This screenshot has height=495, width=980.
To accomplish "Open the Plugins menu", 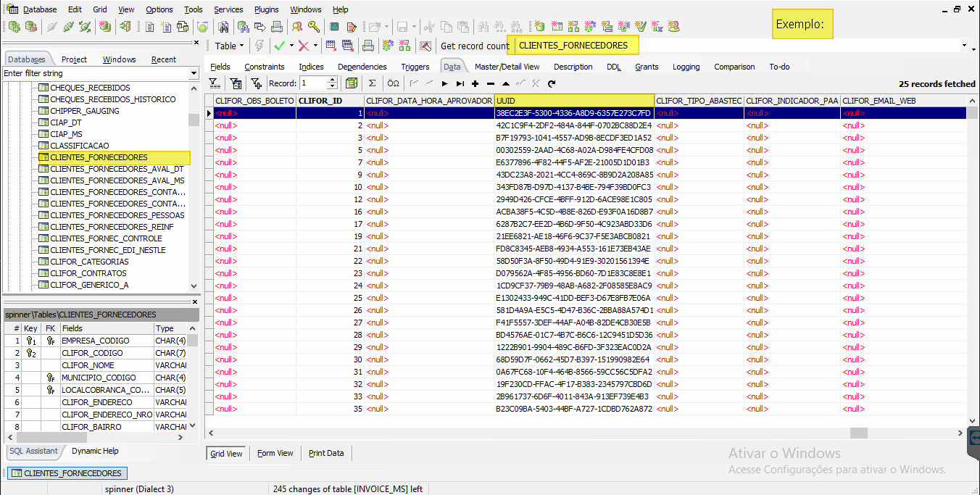I will [x=267, y=9].
